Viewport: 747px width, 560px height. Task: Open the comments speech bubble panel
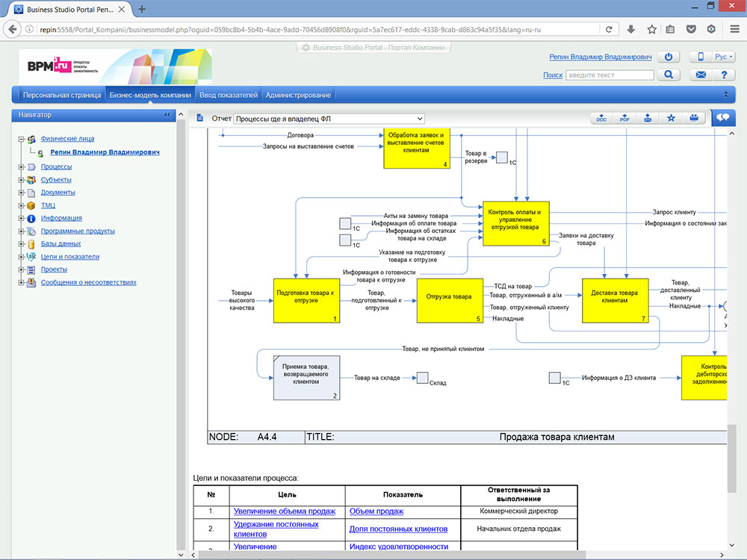723,118
